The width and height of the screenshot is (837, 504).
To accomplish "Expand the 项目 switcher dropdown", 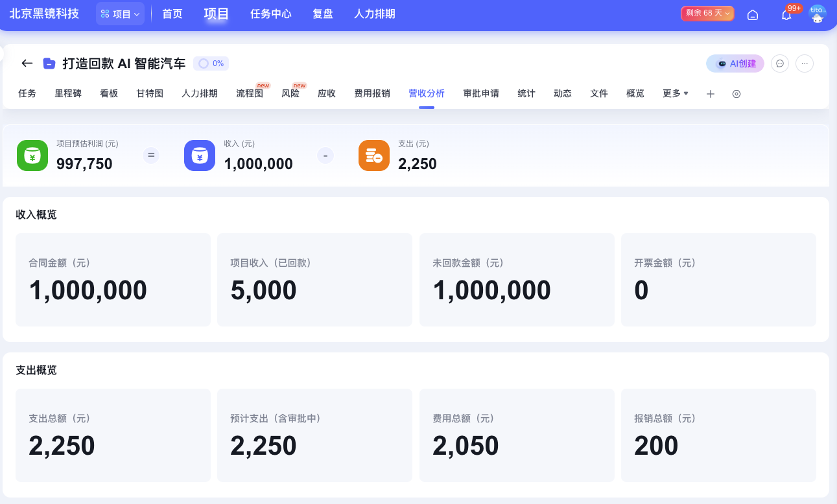I will click(x=120, y=14).
